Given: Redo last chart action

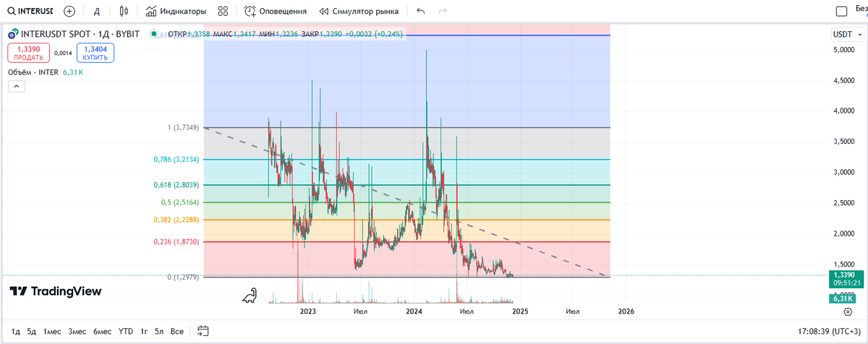Looking at the screenshot, I should coord(443,12).
